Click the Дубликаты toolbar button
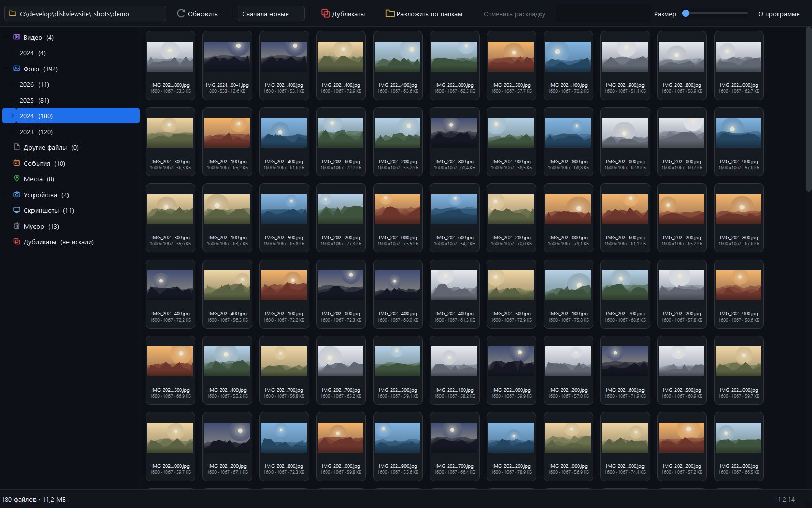 (x=343, y=14)
